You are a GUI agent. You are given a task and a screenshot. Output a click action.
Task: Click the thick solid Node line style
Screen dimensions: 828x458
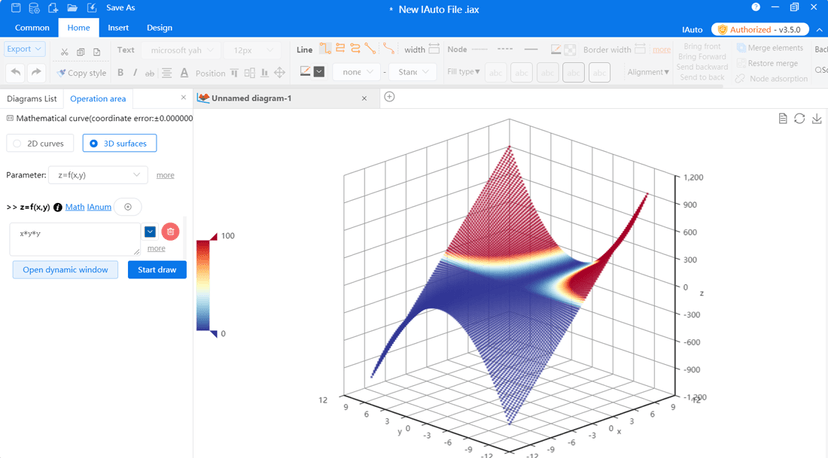[531, 49]
